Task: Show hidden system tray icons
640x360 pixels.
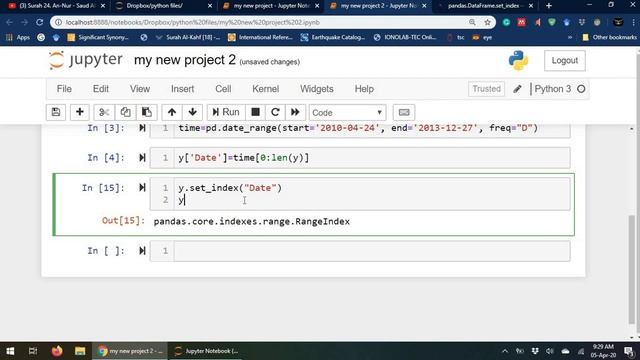Action: click(x=505, y=351)
